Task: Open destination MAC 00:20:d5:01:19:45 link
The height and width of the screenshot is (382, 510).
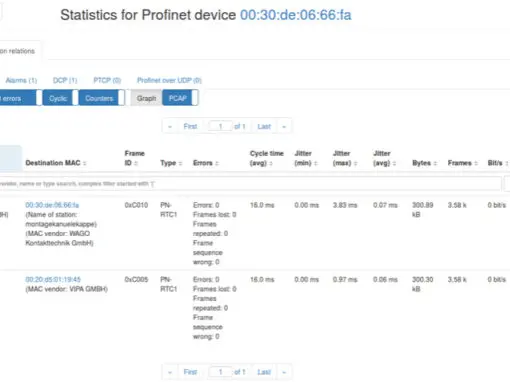Action: [53, 279]
